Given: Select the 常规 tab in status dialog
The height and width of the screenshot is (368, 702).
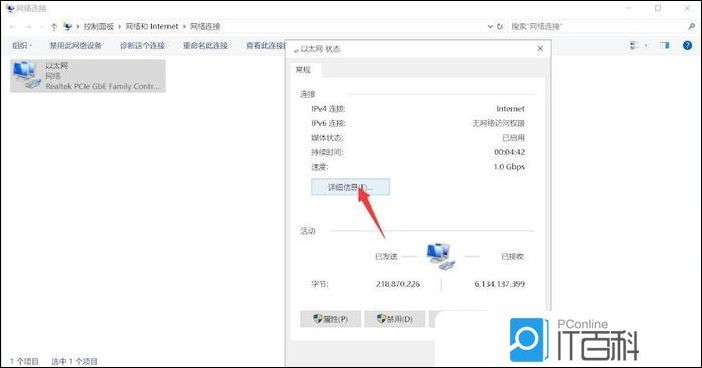Looking at the screenshot, I should (303, 69).
